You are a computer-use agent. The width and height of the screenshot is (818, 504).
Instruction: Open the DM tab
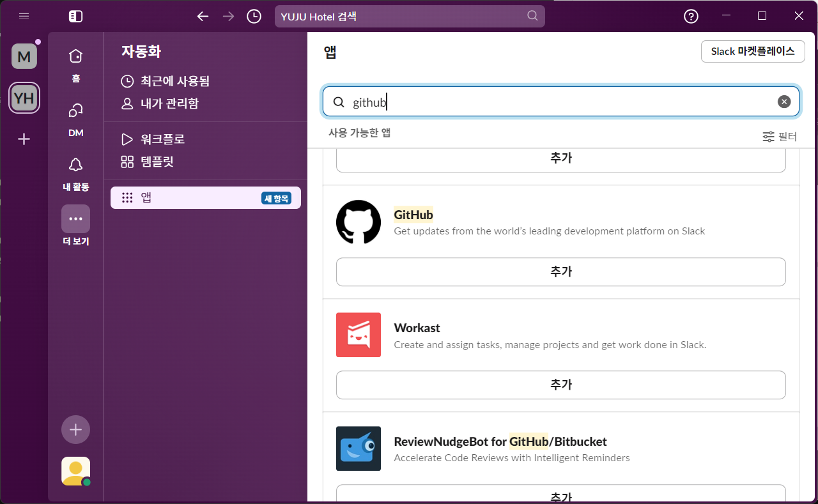(75, 119)
